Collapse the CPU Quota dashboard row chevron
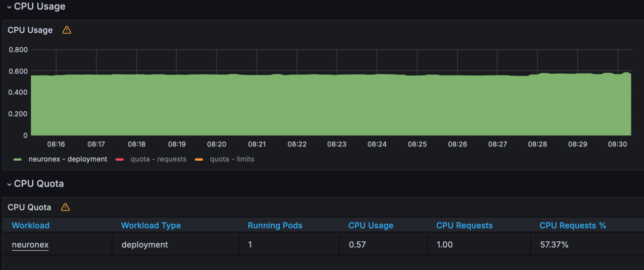The height and width of the screenshot is (270, 644). 9,184
